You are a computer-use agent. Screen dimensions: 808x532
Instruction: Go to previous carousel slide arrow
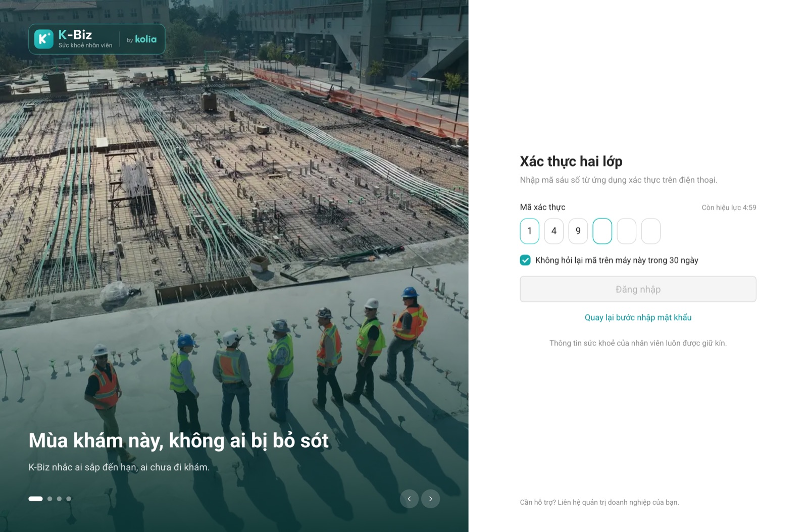pos(409,499)
